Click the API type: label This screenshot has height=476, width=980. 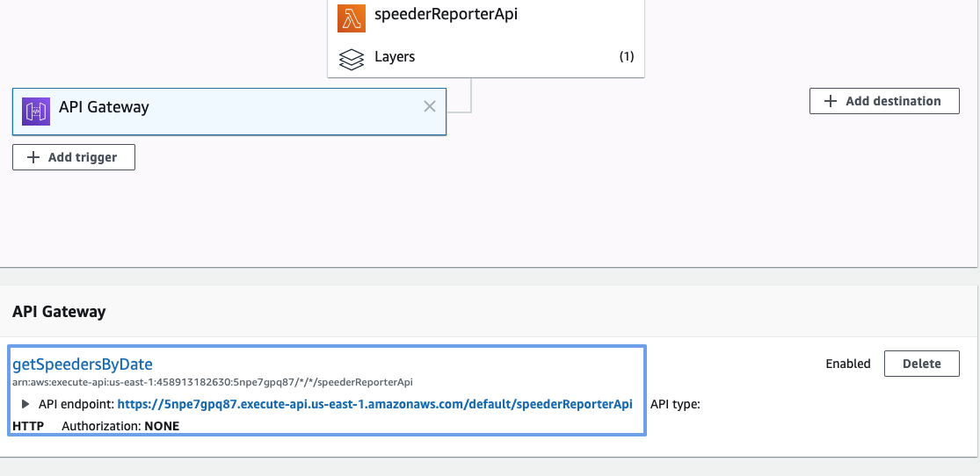click(x=675, y=405)
